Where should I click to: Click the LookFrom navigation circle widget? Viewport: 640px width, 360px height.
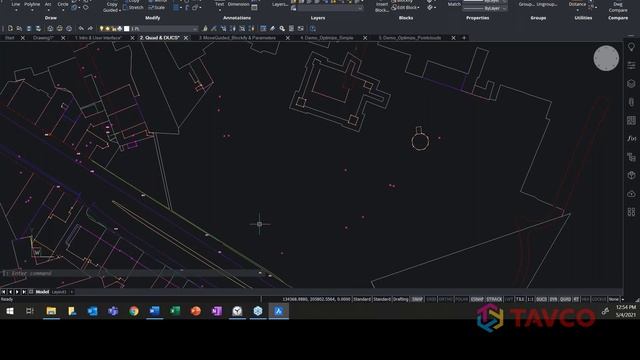pos(606,58)
